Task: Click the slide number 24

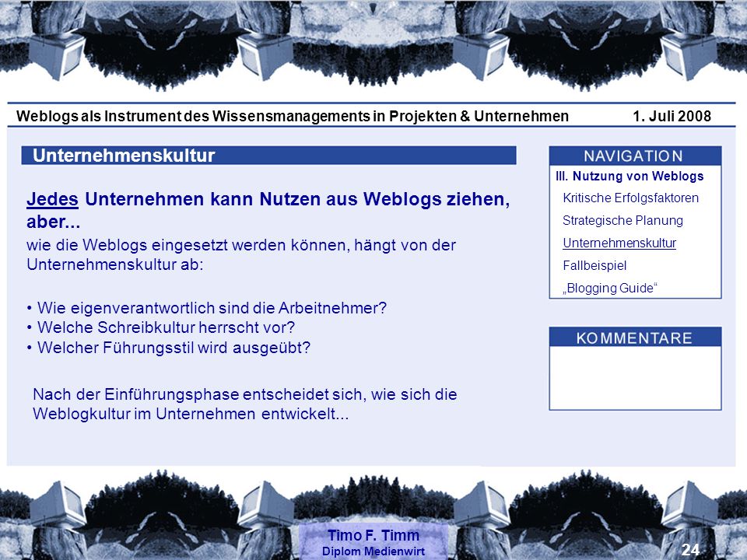Action: [x=690, y=550]
